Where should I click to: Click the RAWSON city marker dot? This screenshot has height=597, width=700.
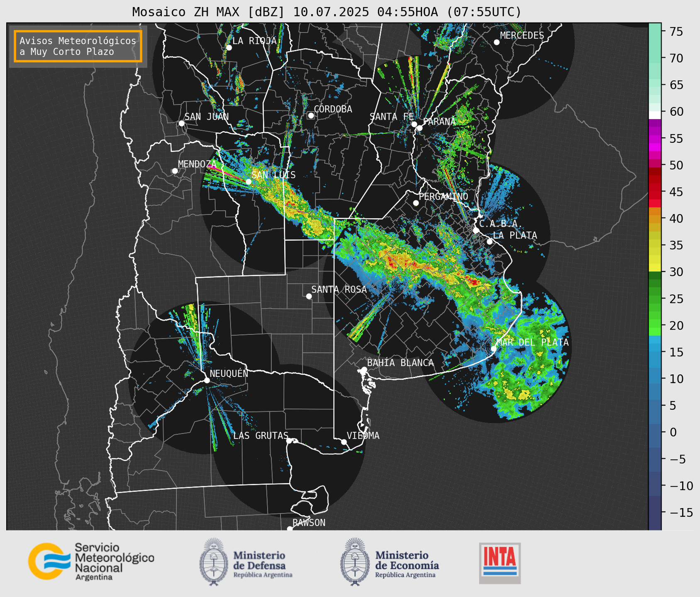290,529
